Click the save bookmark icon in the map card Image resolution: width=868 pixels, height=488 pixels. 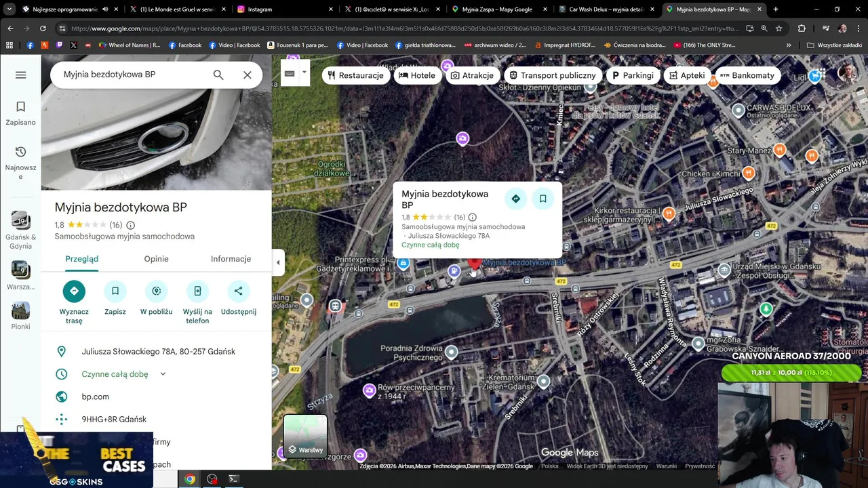click(542, 199)
